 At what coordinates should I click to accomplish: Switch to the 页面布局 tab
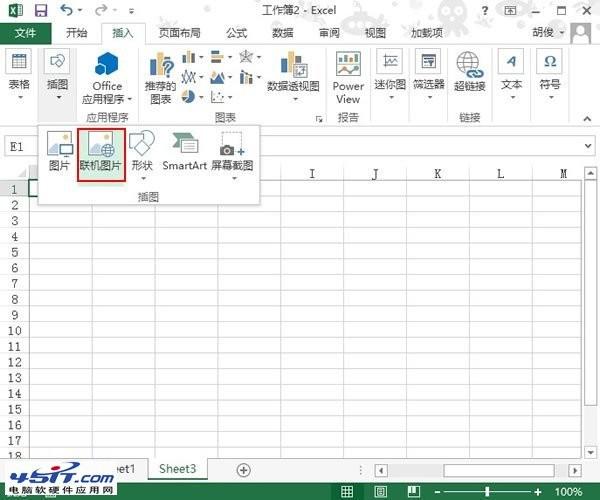[179, 33]
